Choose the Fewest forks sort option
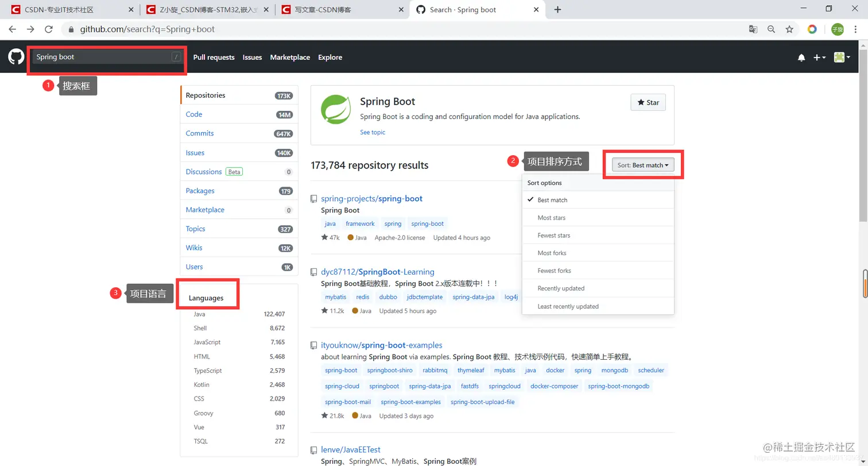The height and width of the screenshot is (466, 868). coord(598,271)
